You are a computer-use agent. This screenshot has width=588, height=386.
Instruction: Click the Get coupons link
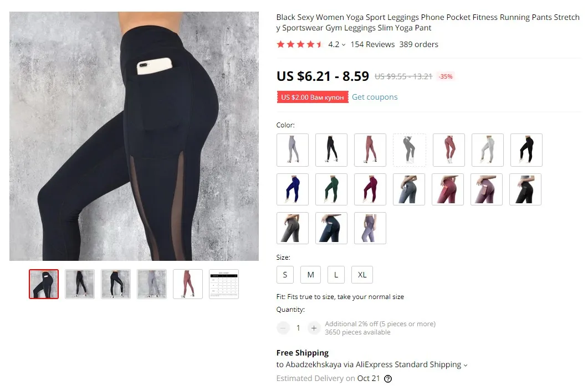tap(375, 97)
